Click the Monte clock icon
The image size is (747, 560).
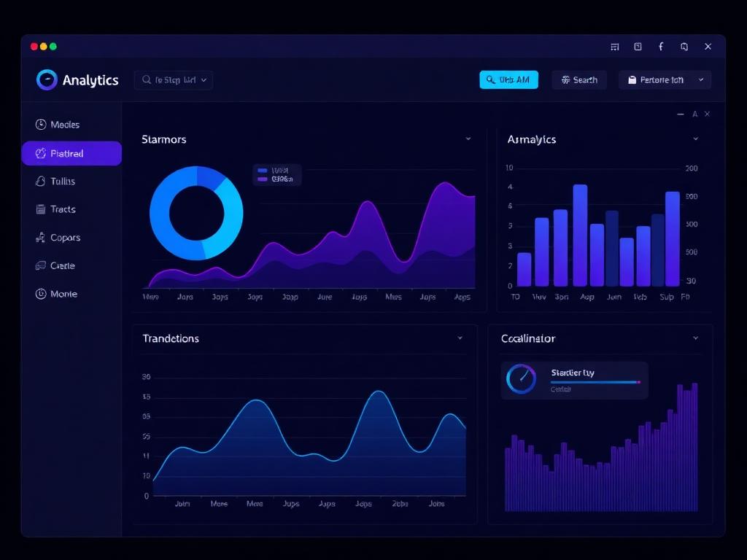41,294
